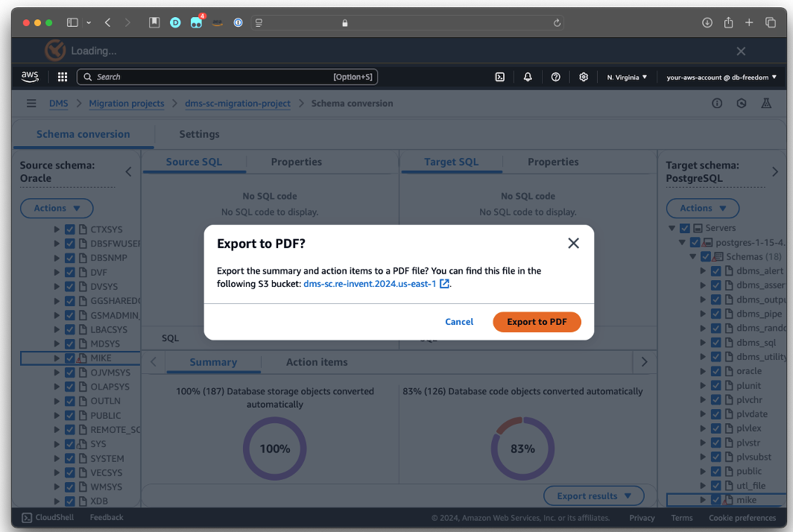Click the 1Password extension icon
793x532 pixels.
click(238, 22)
